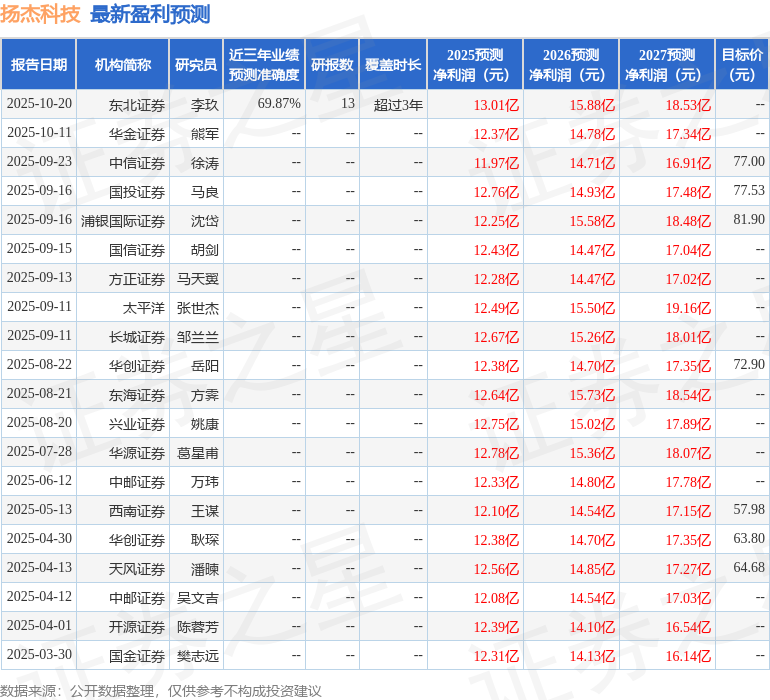Screen dimensions: 770x700
Task: Select the 研报数 column header
Action: pos(332,65)
